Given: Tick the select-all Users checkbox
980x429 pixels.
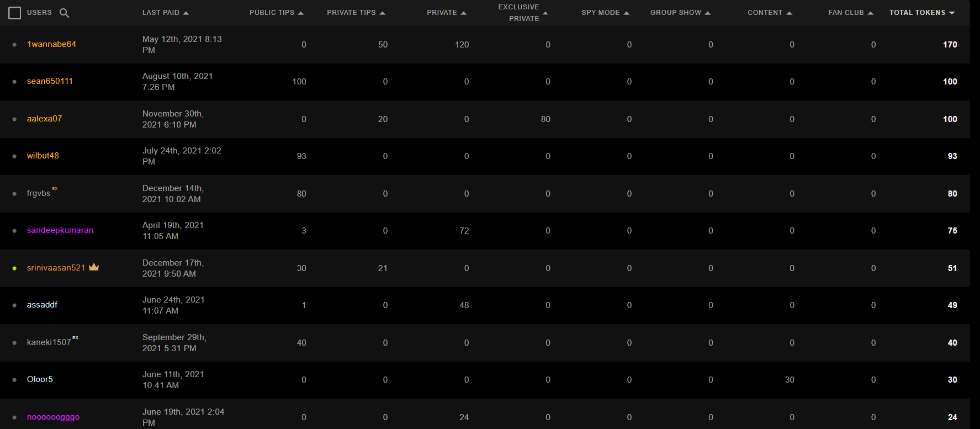Looking at the screenshot, I should point(15,13).
